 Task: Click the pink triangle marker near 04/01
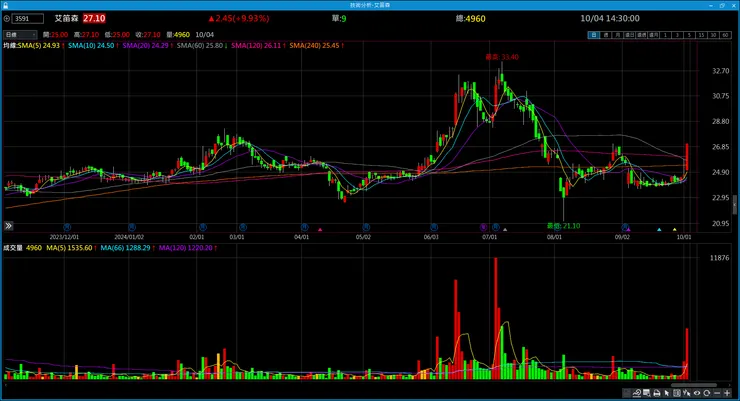click(x=320, y=230)
